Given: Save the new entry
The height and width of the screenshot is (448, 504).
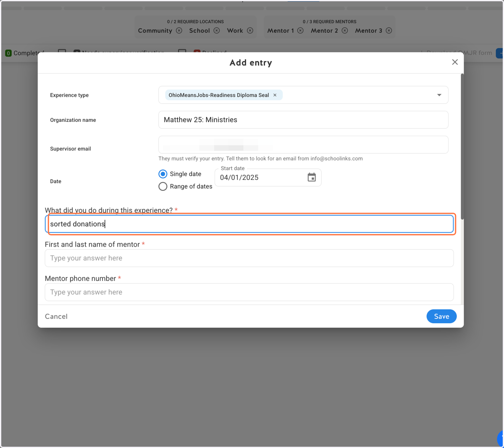Looking at the screenshot, I should coord(441,316).
